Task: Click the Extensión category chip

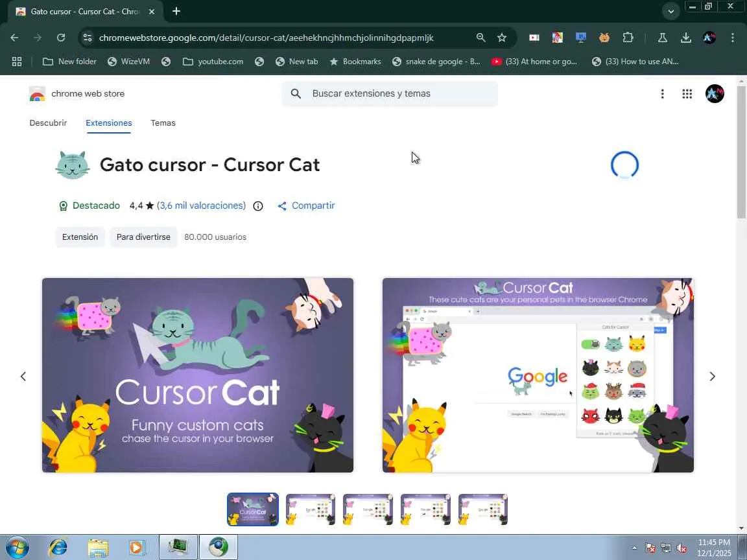Action: tap(80, 237)
